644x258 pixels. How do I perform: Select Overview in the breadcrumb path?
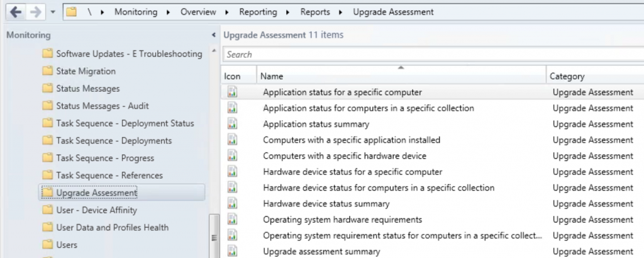point(198,12)
